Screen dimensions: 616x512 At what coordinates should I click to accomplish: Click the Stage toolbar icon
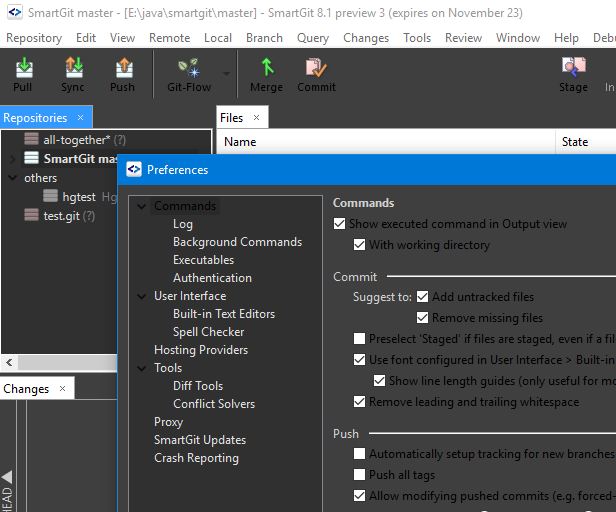pos(574,67)
